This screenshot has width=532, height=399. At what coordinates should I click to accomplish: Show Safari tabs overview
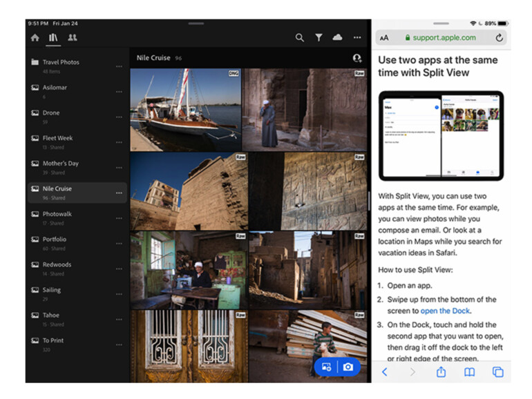497,372
